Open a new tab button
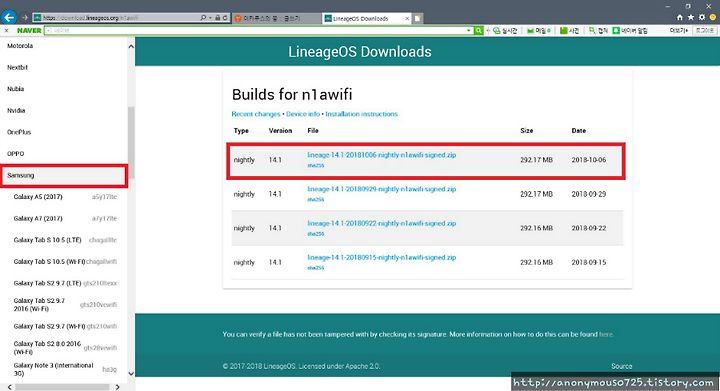 [x=417, y=18]
